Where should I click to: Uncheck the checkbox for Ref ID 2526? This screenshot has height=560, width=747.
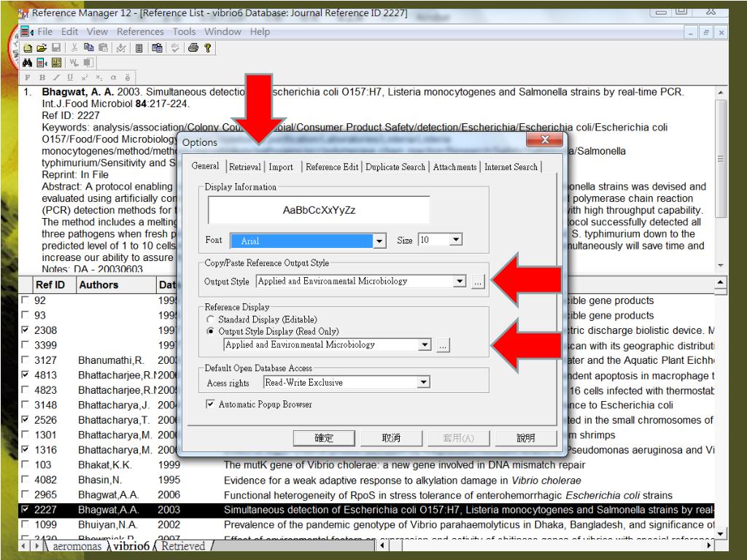point(25,419)
